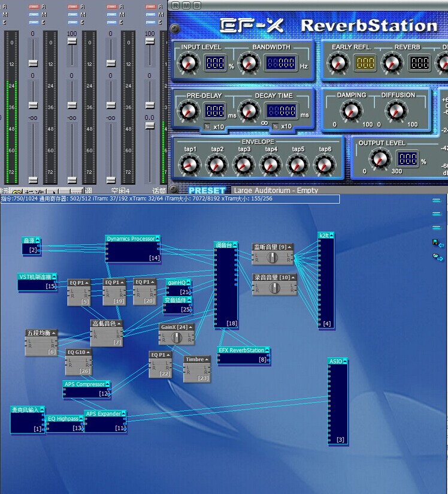Image resolution: width=448 pixels, height=494 pixels.
Task: Click the DAMPING knob
Action: [352, 111]
